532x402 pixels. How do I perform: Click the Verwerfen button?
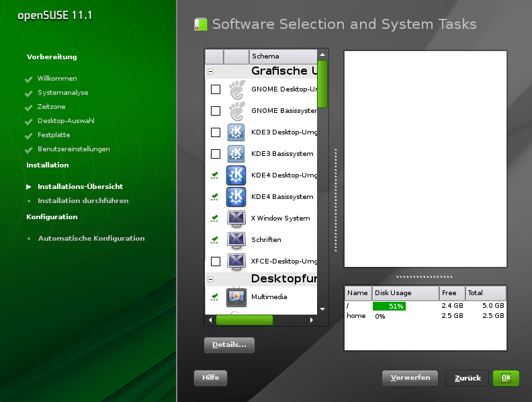[x=410, y=378]
